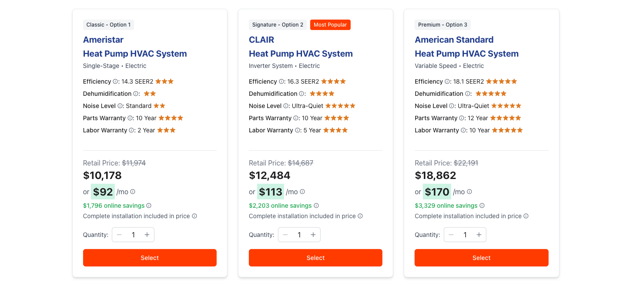644x287 pixels.
Task: Click the Signature - Option 2 label
Action: pos(278,25)
